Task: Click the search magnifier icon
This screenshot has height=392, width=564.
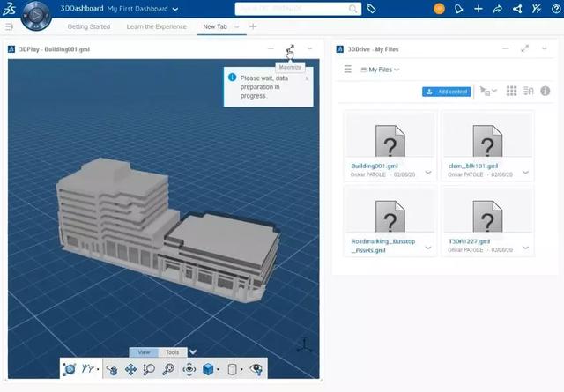Action: [353, 9]
